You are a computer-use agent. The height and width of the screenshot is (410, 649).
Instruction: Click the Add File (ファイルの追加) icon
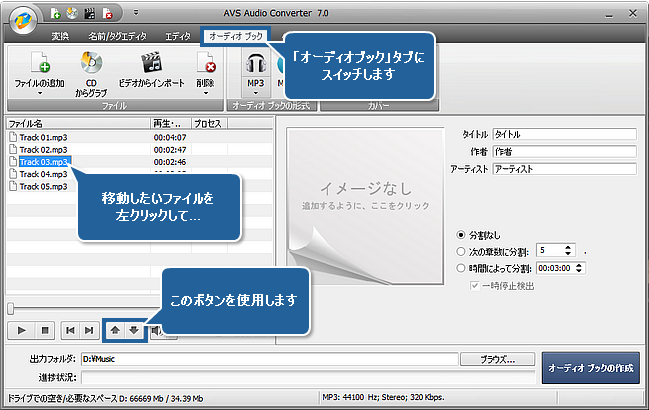coord(40,65)
